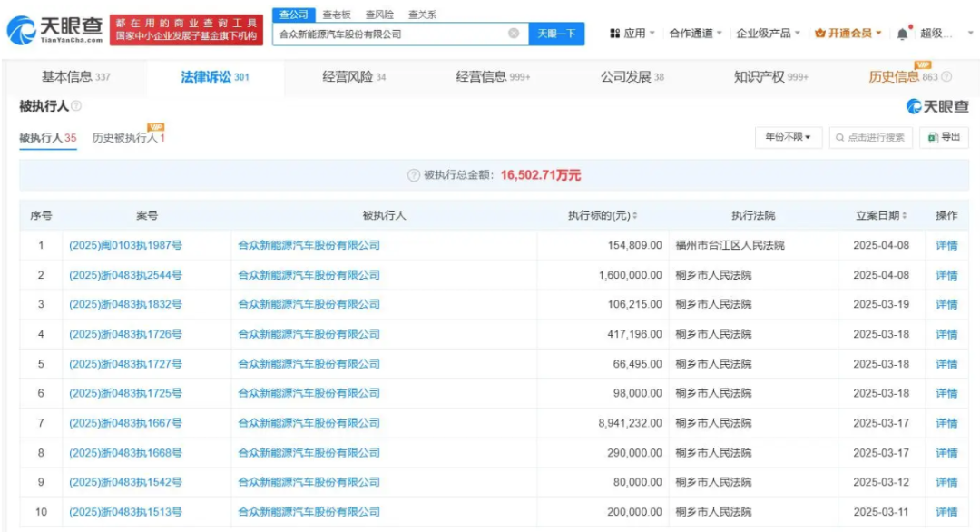Switch to 经营信息 tab

(x=493, y=77)
